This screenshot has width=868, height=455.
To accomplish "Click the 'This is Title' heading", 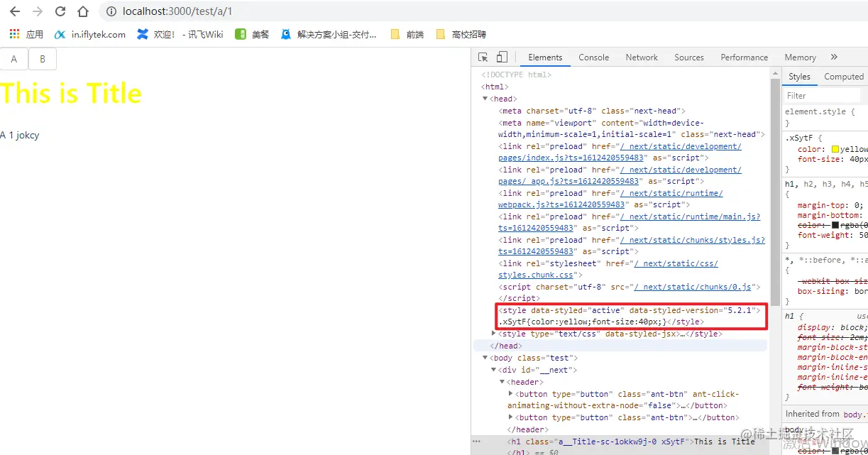I will point(71,93).
